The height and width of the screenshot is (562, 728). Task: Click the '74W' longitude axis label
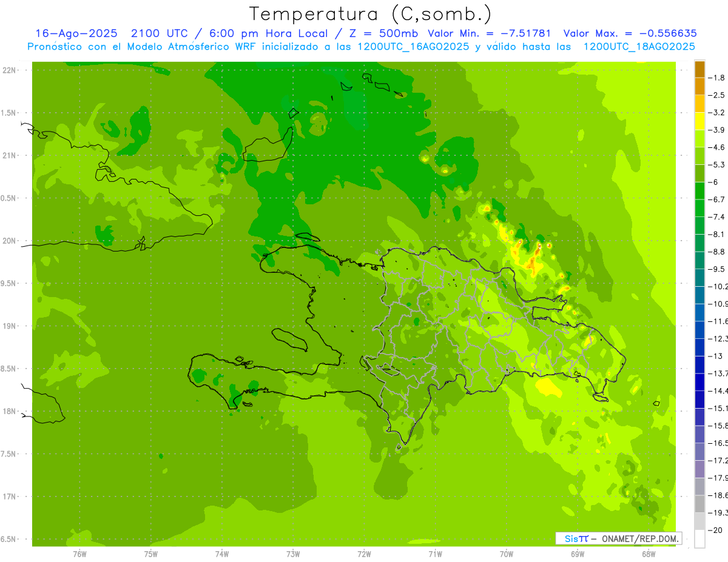(222, 554)
